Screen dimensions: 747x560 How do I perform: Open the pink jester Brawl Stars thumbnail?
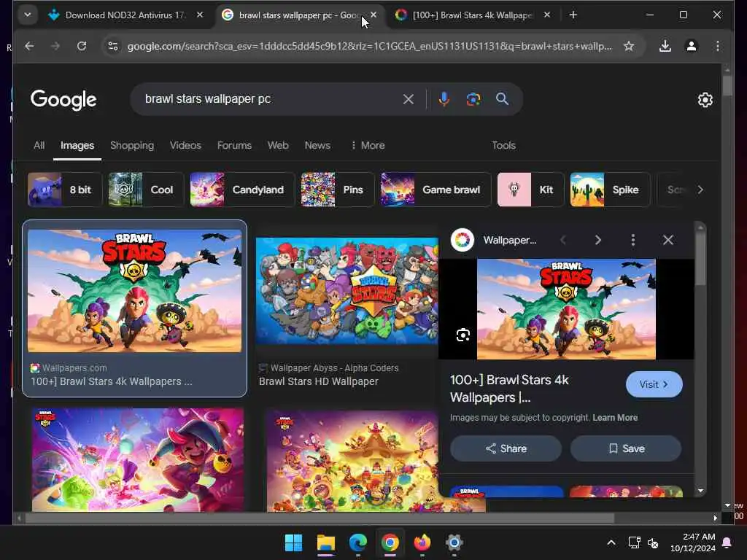(x=138, y=460)
